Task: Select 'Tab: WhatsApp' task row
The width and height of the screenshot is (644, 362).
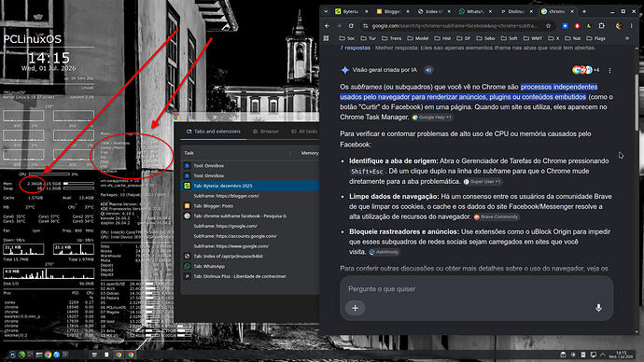Action: tap(250, 267)
